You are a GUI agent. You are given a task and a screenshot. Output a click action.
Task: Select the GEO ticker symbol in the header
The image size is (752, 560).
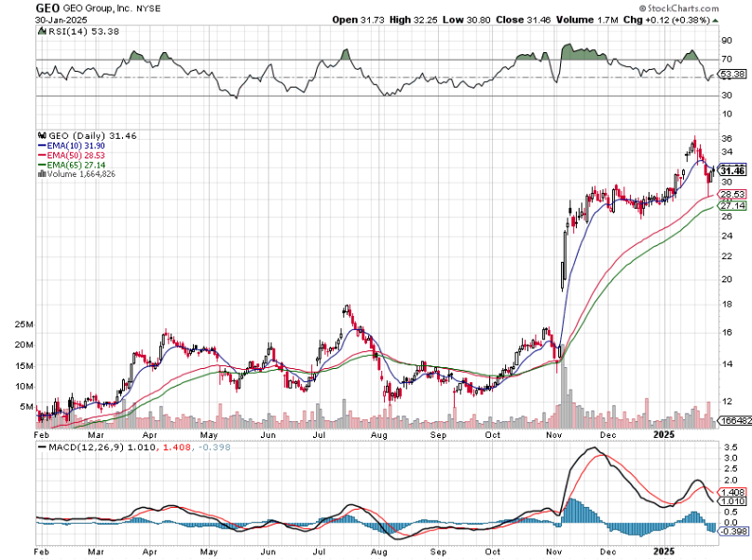(48, 8)
